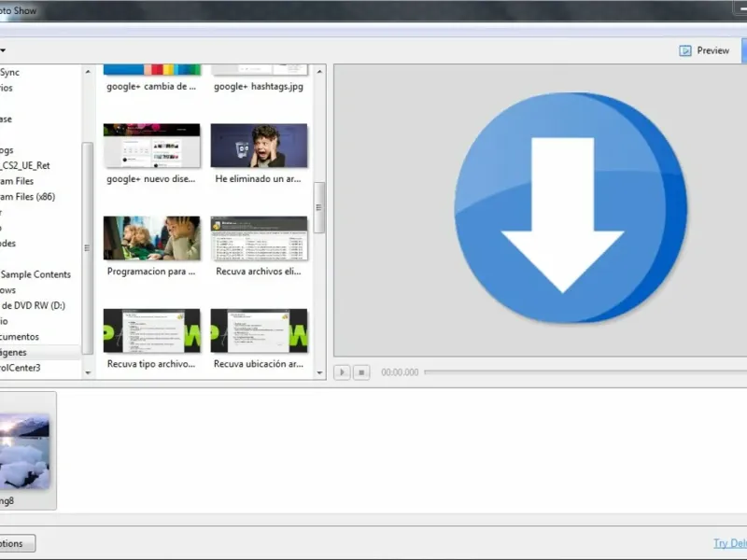Click thumbnail list scroll up arrow
The image size is (747, 560).
point(319,72)
